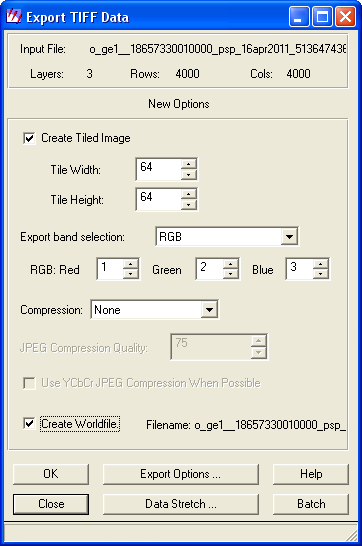Increment the Red band number
362x546 pixels.
point(131,264)
